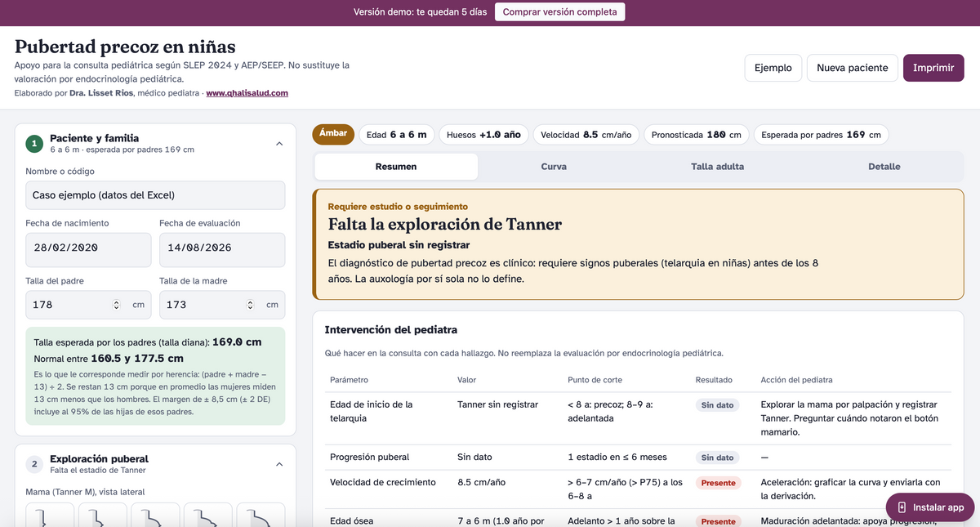
Task: Click the Comprar versión completa button
Action: pos(560,12)
